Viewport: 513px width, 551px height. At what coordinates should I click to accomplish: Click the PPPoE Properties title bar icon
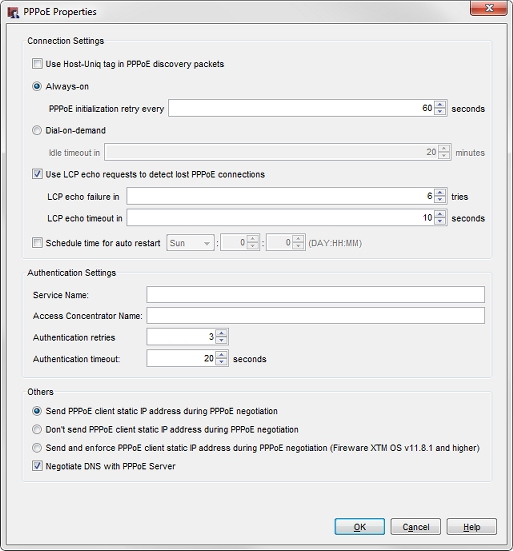click(13, 13)
